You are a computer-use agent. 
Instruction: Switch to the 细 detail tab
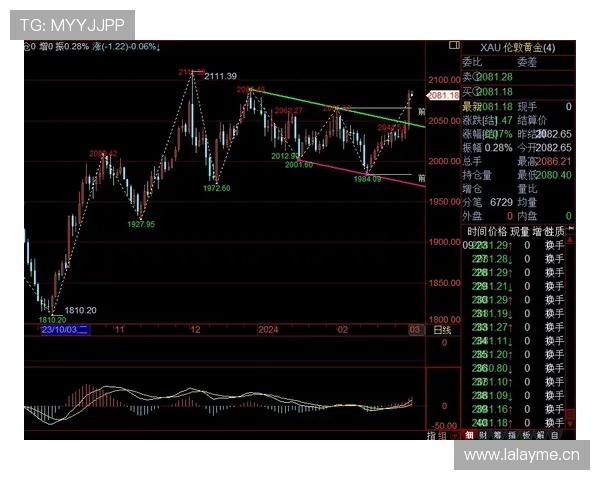(469, 435)
